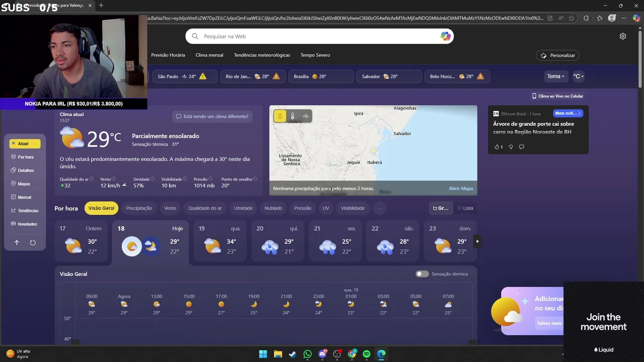Open Edge Copilot sidebar icon
The image size is (644, 362).
click(x=636, y=18)
